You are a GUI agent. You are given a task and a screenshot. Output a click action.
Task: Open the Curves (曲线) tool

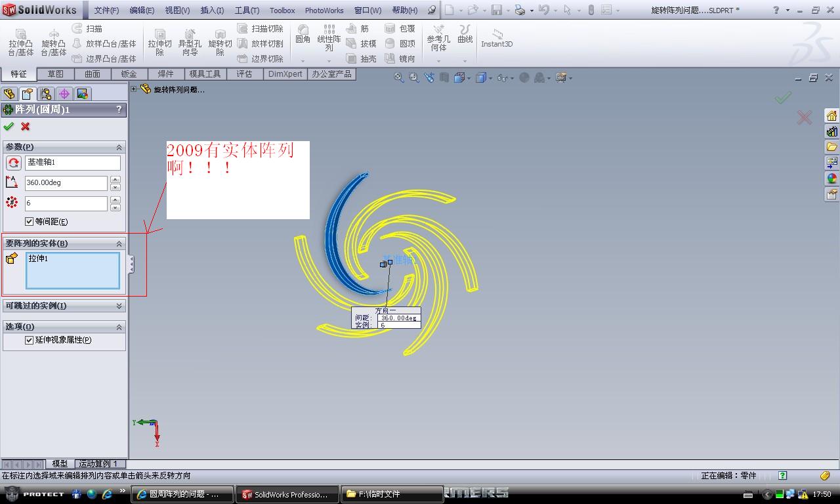(465, 35)
